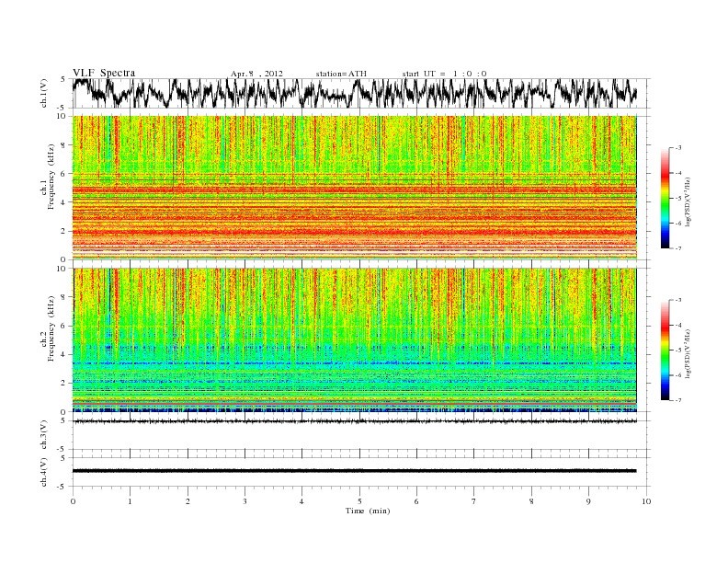Click the ch.1 PSD color scale bar
Viewport: 728px width, 563px height.
665,198
